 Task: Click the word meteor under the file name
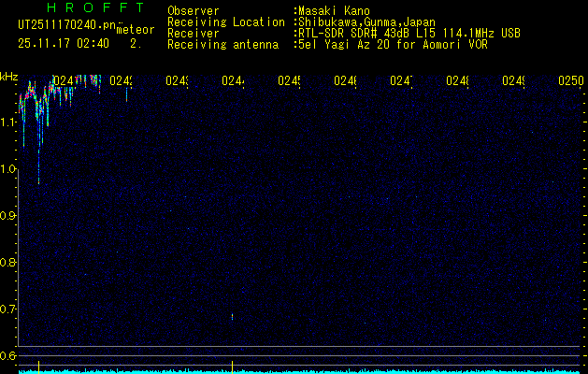[x=136, y=30]
